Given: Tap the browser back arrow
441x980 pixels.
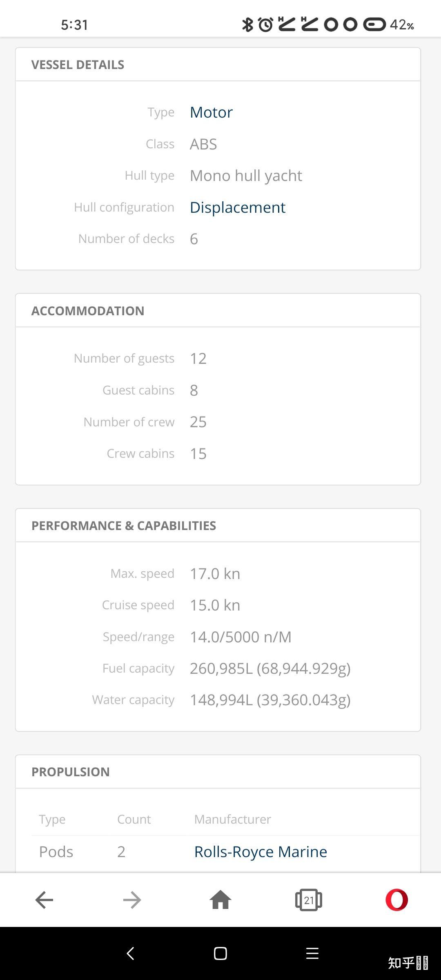Looking at the screenshot, I should [44, 900].
